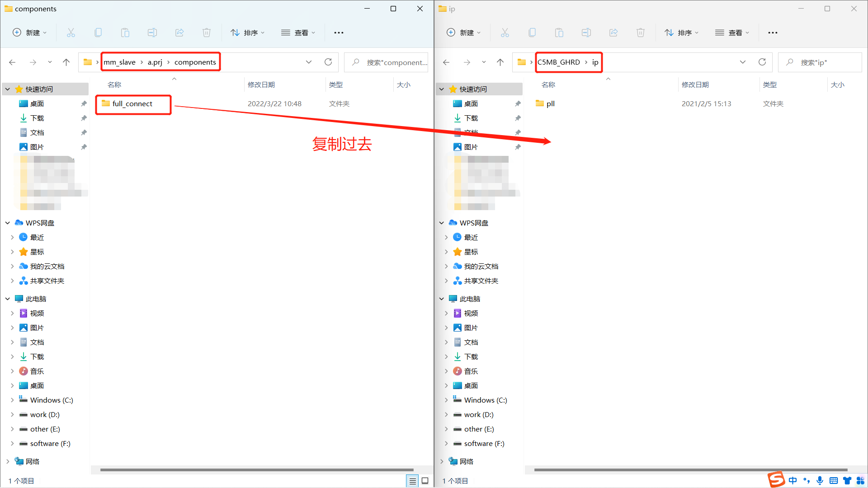Click the 搜索"ip" search box
868x488 pixels.
click(x=821, y=62)
